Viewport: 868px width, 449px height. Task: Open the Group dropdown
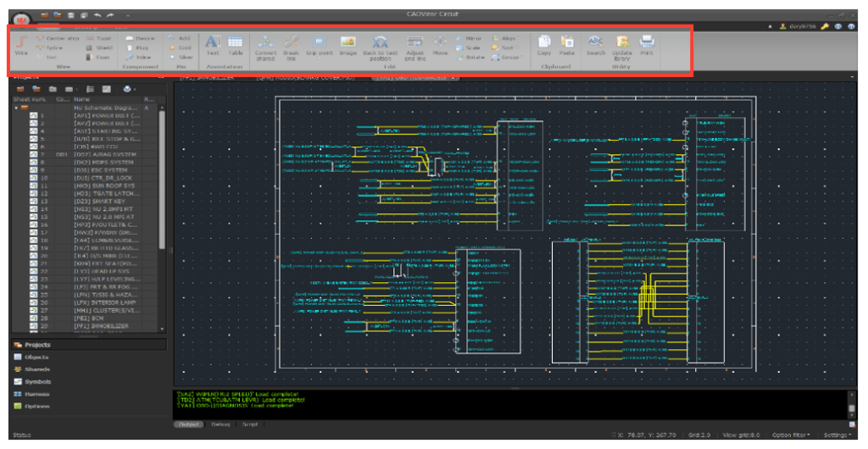(x=507, y=57)
